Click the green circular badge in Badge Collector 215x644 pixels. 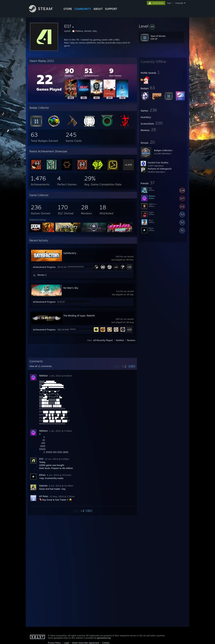(107, 121)
